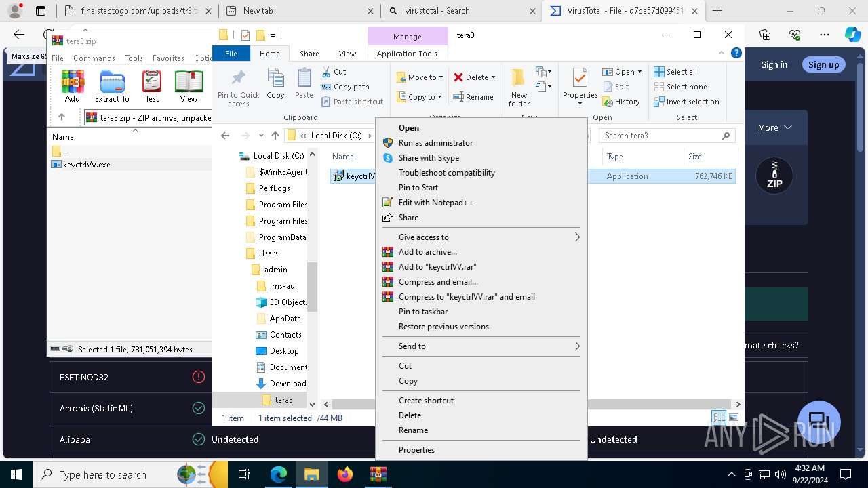Click History in ribbon Open group
The image size is (868, 488).
[620, 102]
